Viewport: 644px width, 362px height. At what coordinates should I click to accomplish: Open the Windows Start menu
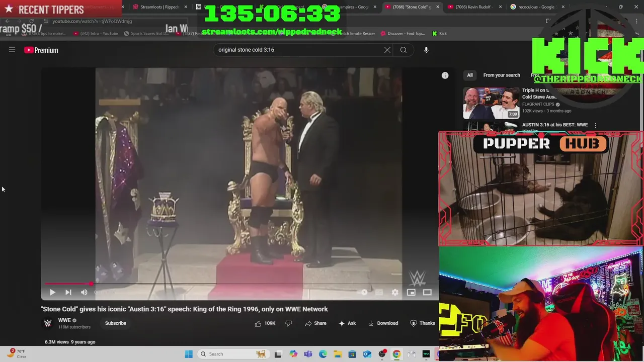189,354
